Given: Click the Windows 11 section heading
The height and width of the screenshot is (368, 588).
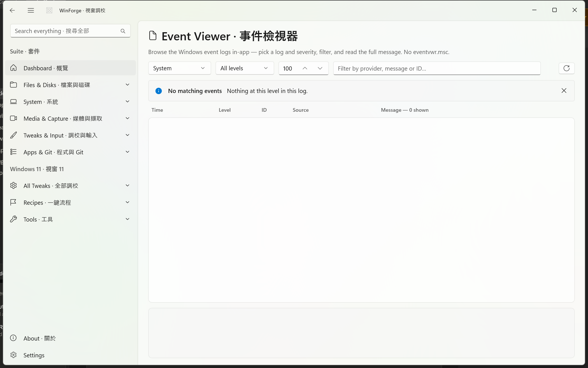Looking at the screenshot, I should pyautogui.click(x=37, y=169).
